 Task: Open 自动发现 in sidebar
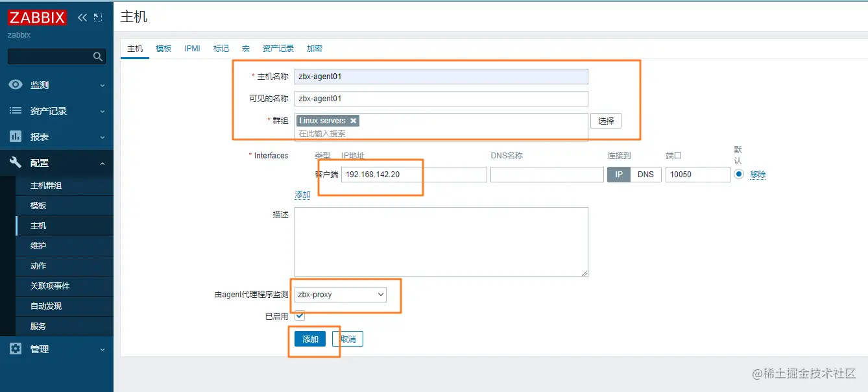click(x=64, y=306)
